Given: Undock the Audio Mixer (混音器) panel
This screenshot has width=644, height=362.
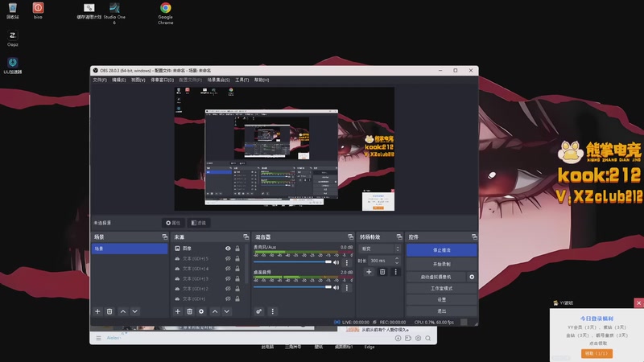Looking at the screenshot, I should pos(350,237).
